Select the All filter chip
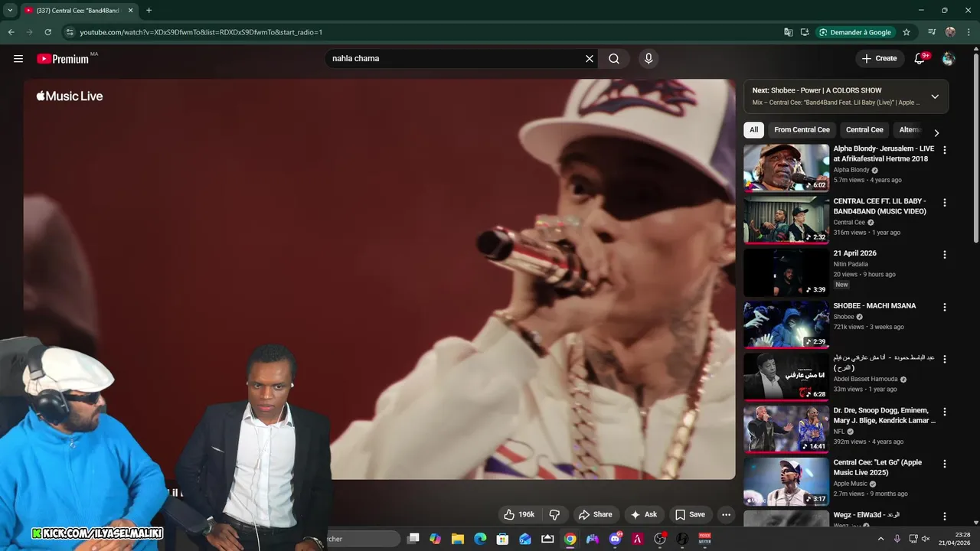Screen dimensions: 980x551 (754, 130)
